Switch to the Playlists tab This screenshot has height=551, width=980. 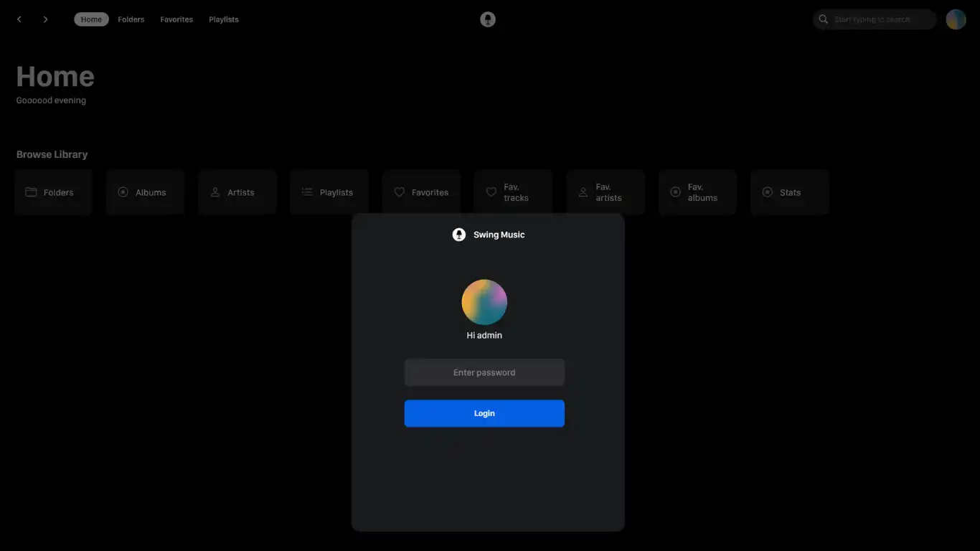[223, 19]
